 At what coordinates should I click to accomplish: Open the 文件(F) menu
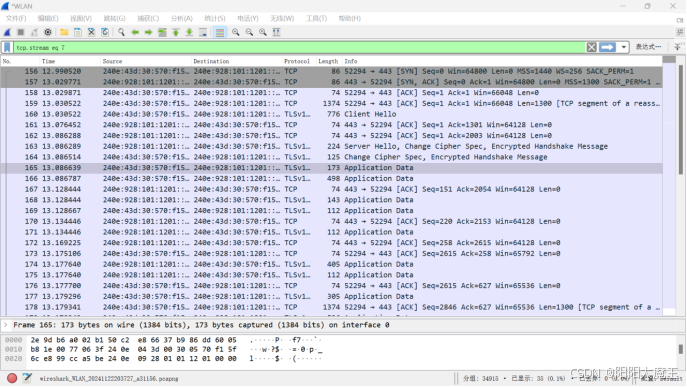pyautogui.click(x=16, y=18)
